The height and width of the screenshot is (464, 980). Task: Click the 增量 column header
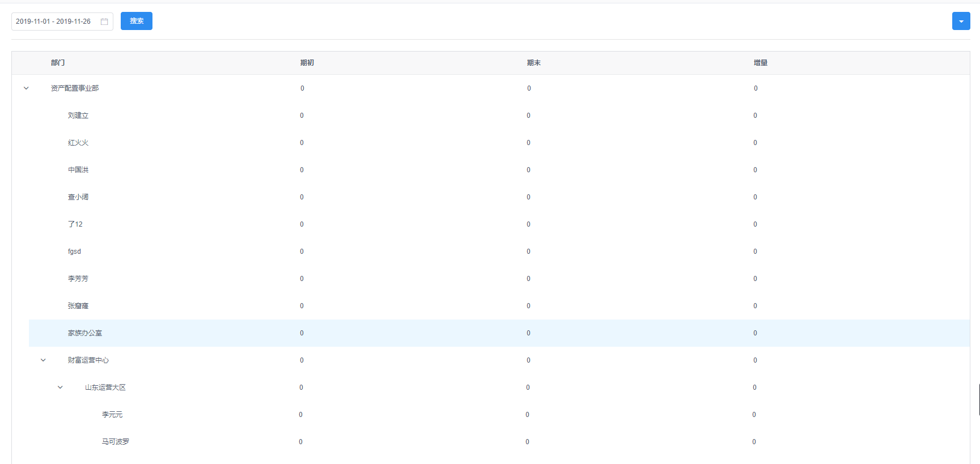pyautogui.click(x=761, y=63)
